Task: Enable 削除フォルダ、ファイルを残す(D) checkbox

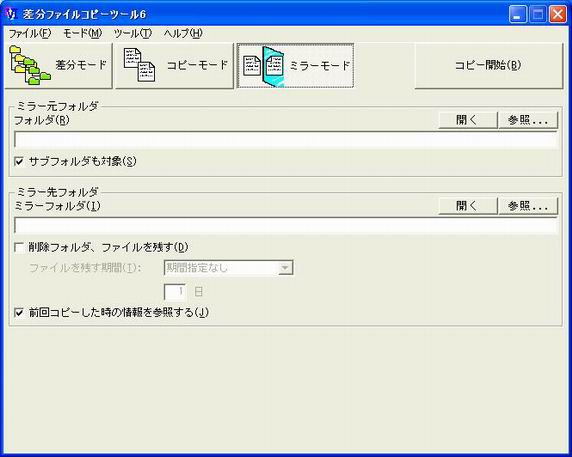Action: [x=19, y=248]
